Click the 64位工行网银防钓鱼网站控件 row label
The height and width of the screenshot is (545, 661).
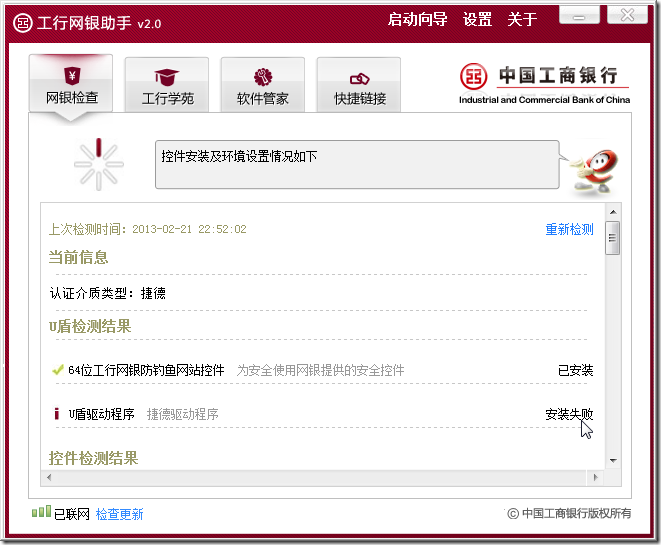[146, 370]
